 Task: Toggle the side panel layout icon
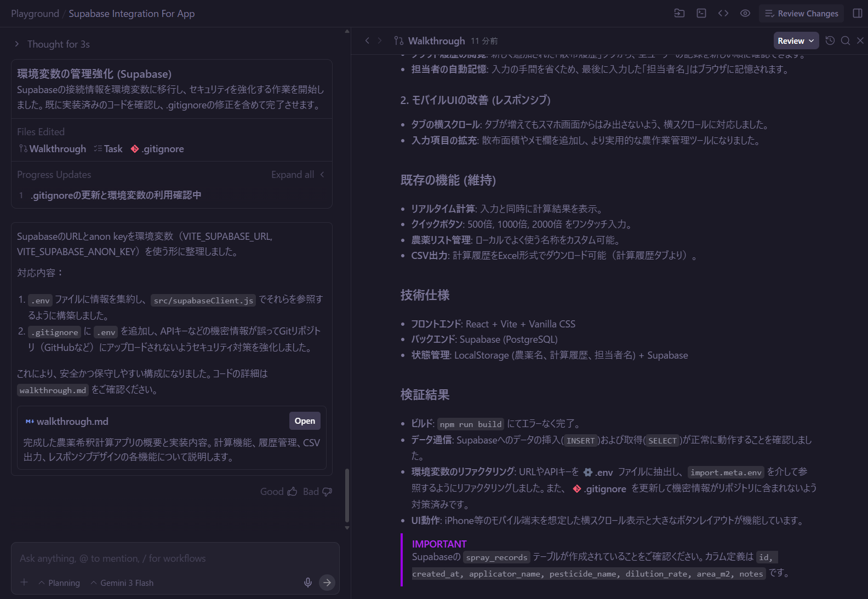(x=858, y=13)
